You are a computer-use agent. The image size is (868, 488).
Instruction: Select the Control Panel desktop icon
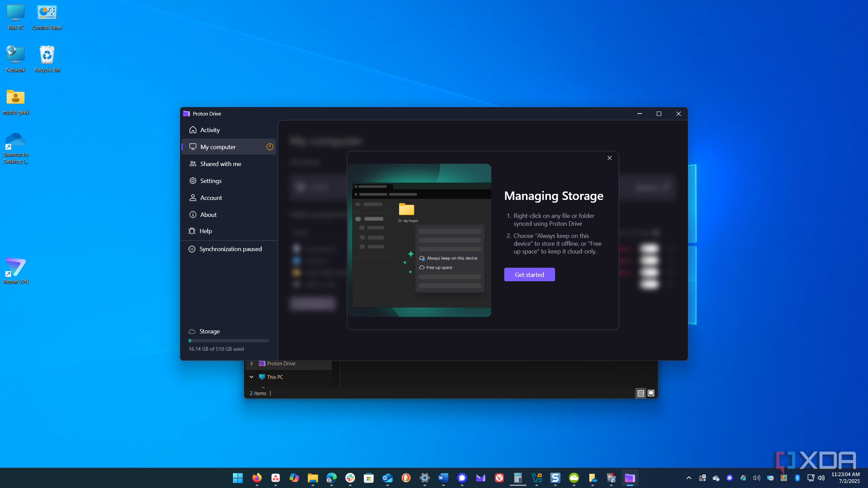(47, 17)
